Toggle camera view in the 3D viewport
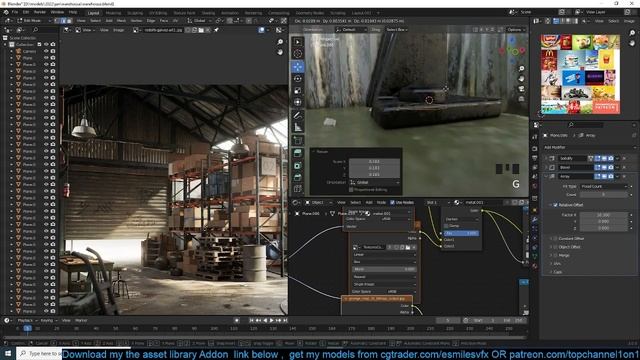The height and width of the screenshot is (360, 640). (x=521, y=89)
